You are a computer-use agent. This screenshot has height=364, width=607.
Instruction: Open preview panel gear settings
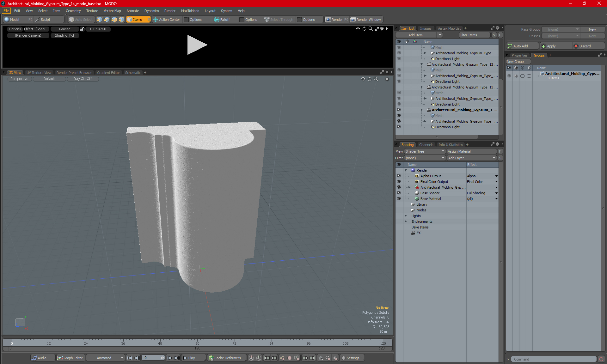click(x=382, y=29)
